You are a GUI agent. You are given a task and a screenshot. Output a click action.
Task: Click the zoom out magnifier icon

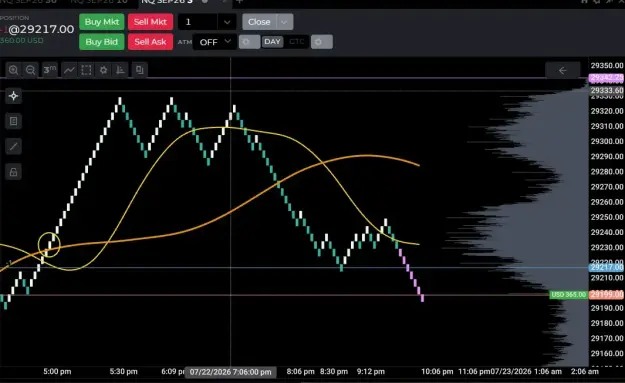pyautogui.click(x=30, y=70)
